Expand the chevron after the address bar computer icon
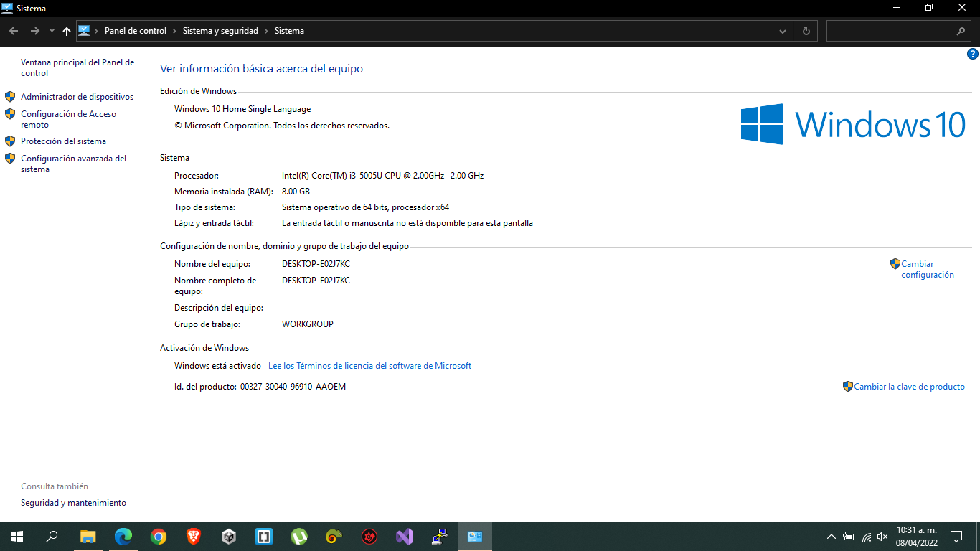 [x=97, y=31]
